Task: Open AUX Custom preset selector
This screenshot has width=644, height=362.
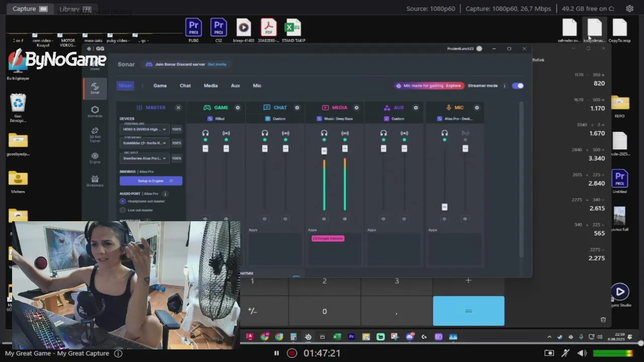Action: (394, 119)
